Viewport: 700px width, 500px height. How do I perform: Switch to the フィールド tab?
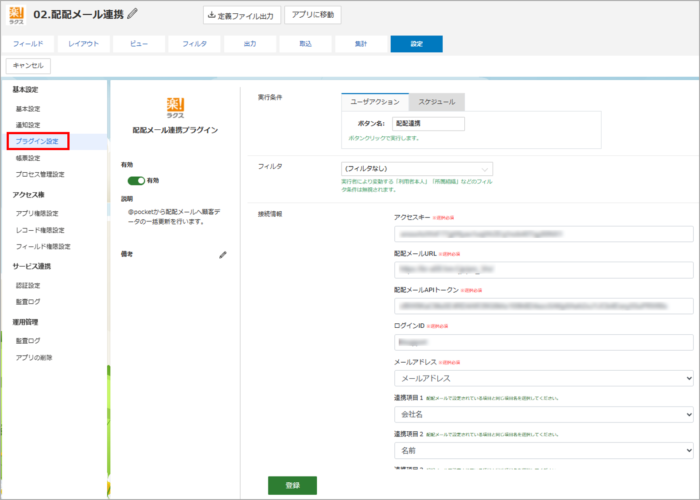(28, 44)
